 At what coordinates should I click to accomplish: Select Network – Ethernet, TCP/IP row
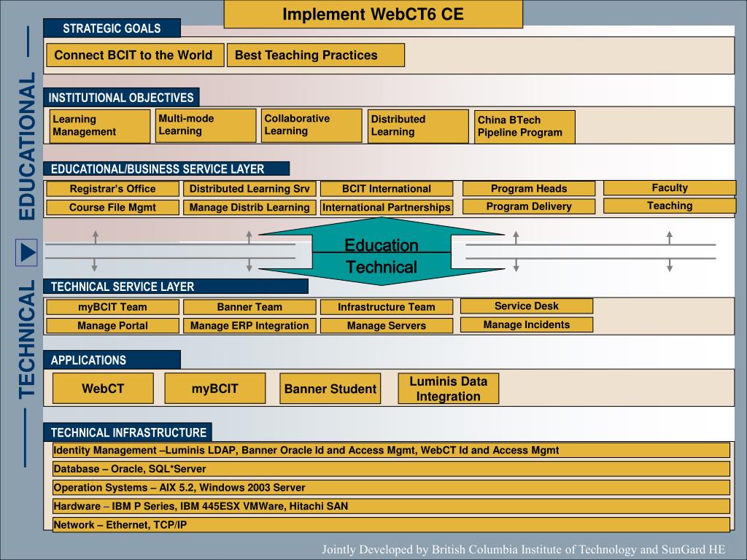point(391,525)
